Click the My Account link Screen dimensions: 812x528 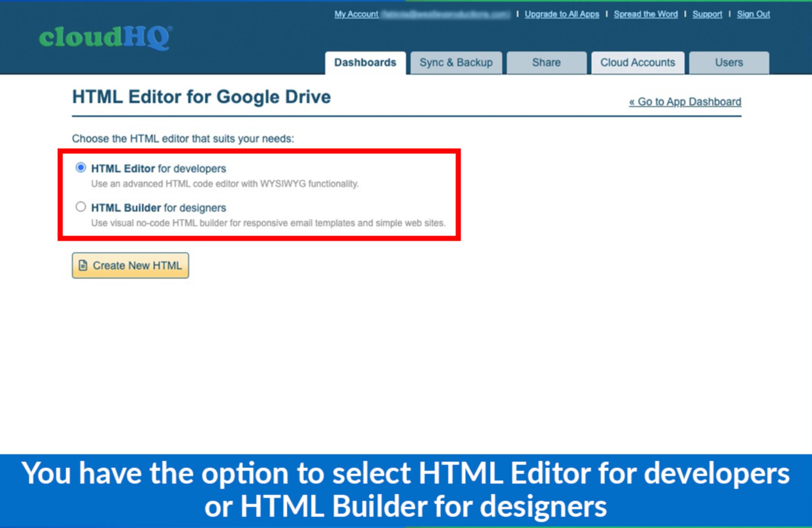[x=356, y=14]
